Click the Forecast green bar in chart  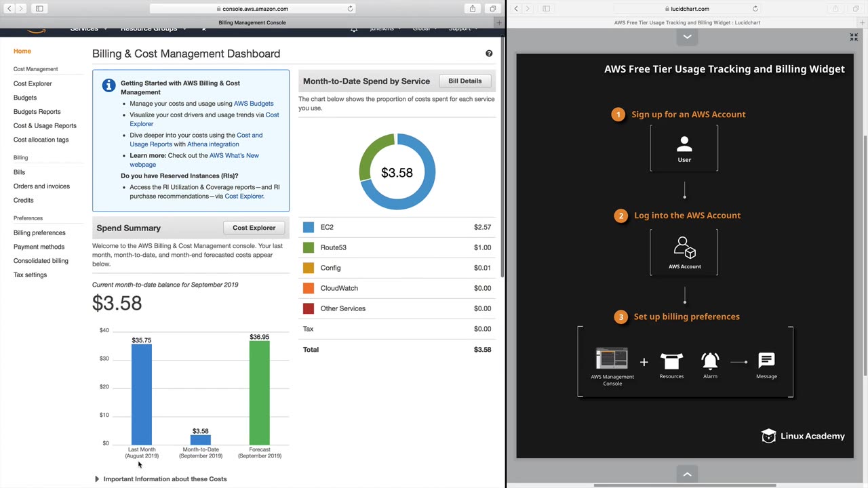[x=260, y=392]
